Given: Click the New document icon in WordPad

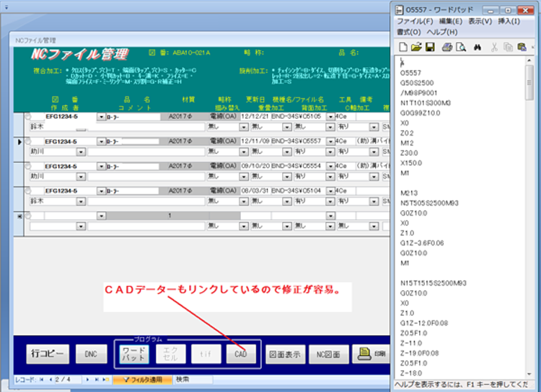Looking at the screenshot, I should point(403,48).
